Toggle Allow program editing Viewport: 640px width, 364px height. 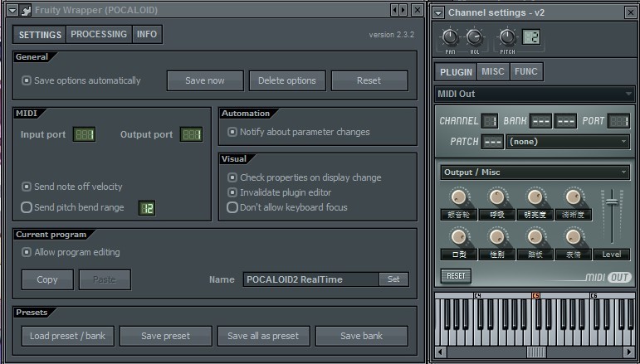(27, 252)
